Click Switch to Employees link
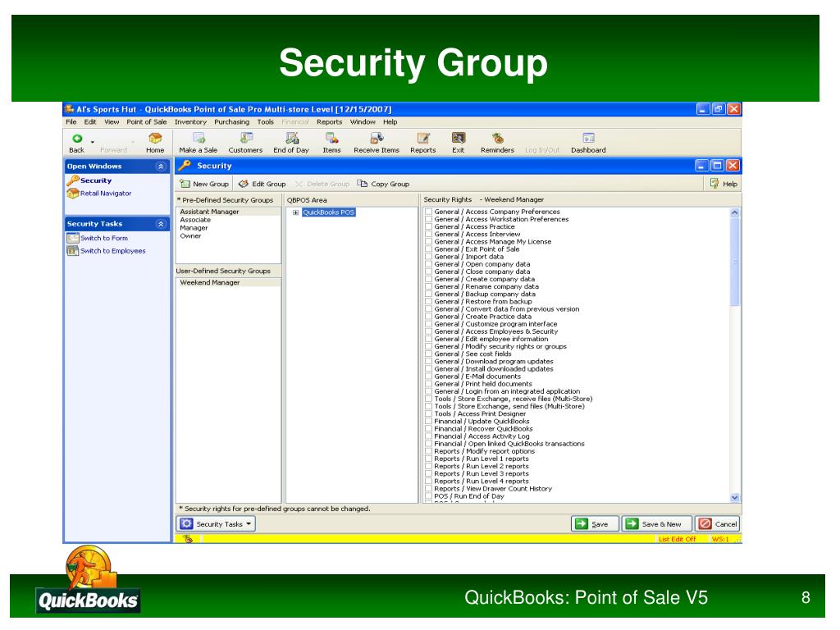The height and width of the screenshot is (630, 840). 112,251
